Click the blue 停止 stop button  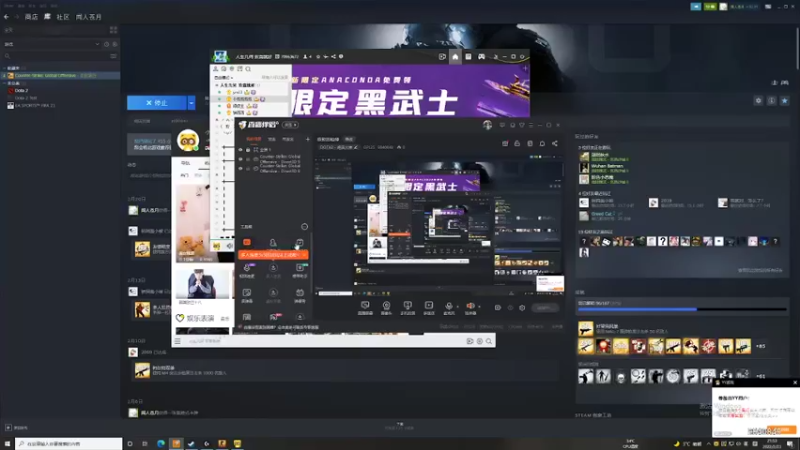pyautogui.click(x=157, y=103)
